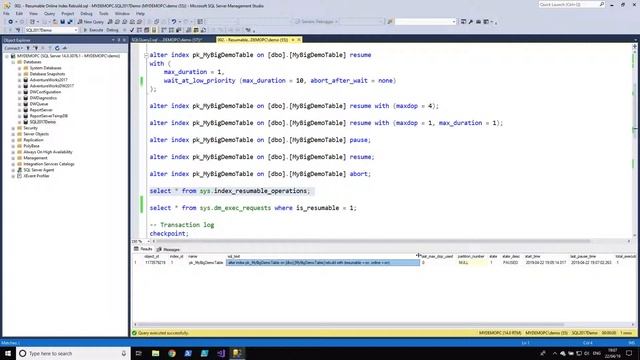Image resolution: width=640 pixels, height=360 pixels.
Task: Open the Query menu
Action: pos(49,13)
